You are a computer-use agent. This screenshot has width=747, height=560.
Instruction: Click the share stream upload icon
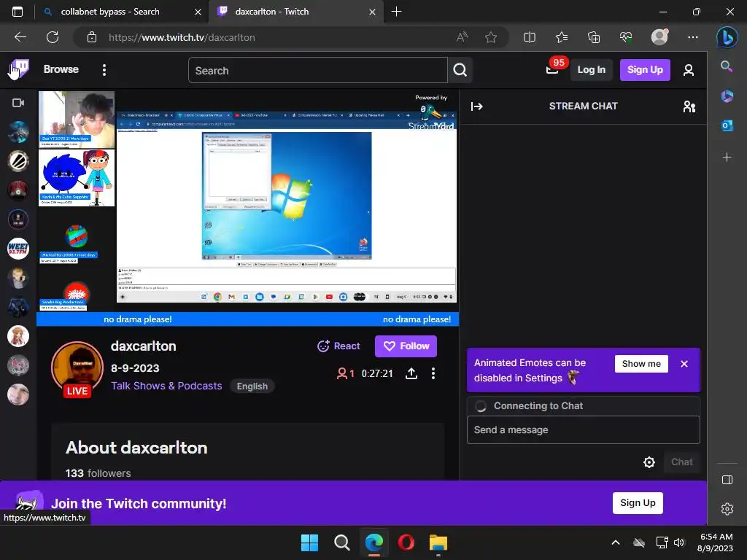[x=411, y=374]
